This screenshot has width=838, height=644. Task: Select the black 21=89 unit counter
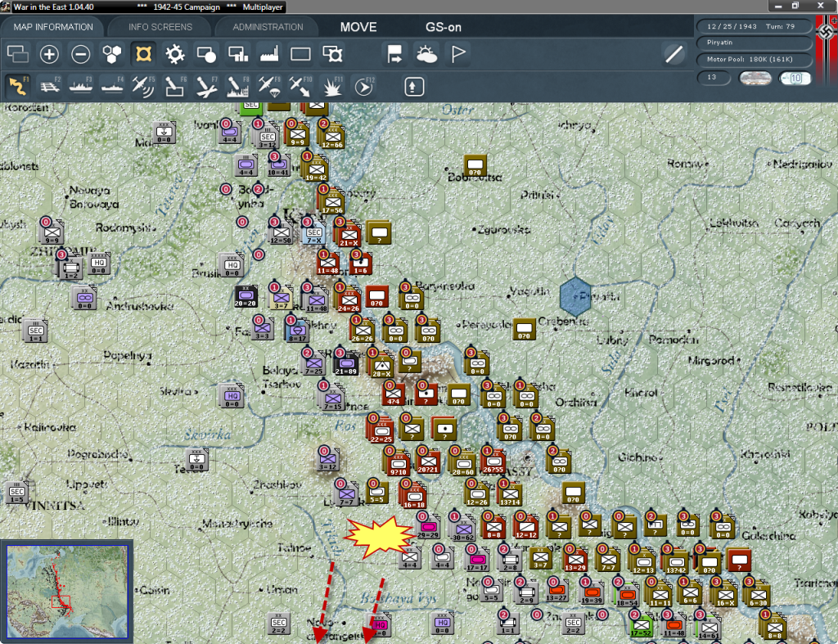(x=346, y=364)
